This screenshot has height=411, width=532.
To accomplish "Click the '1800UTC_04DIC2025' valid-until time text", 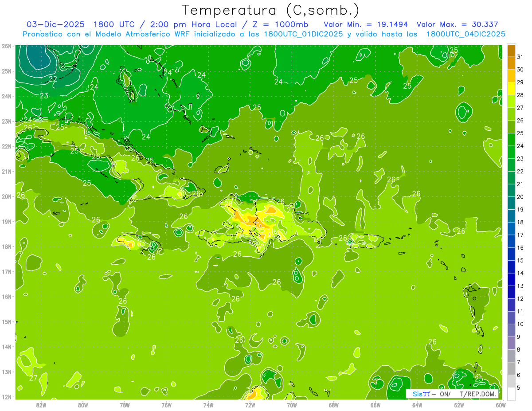I will point(465,34).
